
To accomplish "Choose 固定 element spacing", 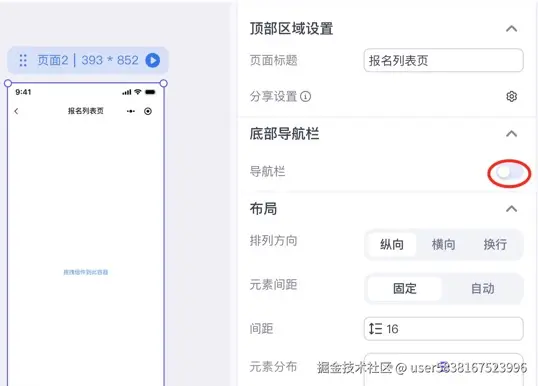I will click(405, 288).
